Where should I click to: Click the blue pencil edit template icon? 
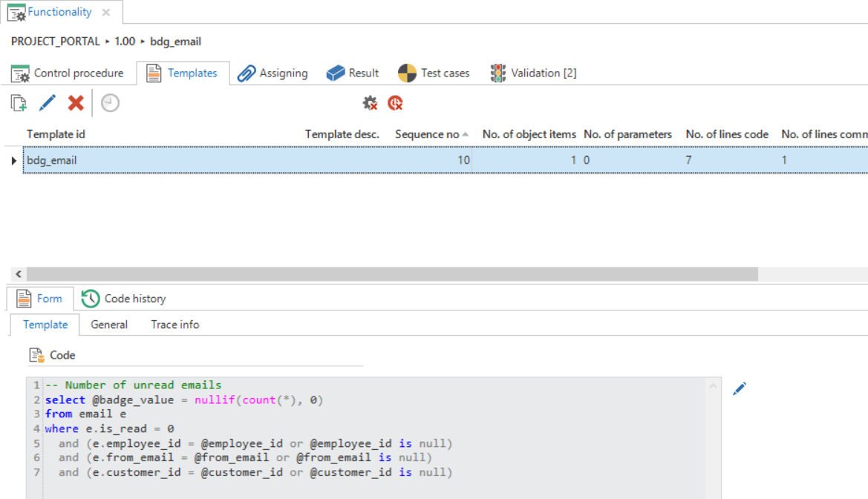coord(48,103)
